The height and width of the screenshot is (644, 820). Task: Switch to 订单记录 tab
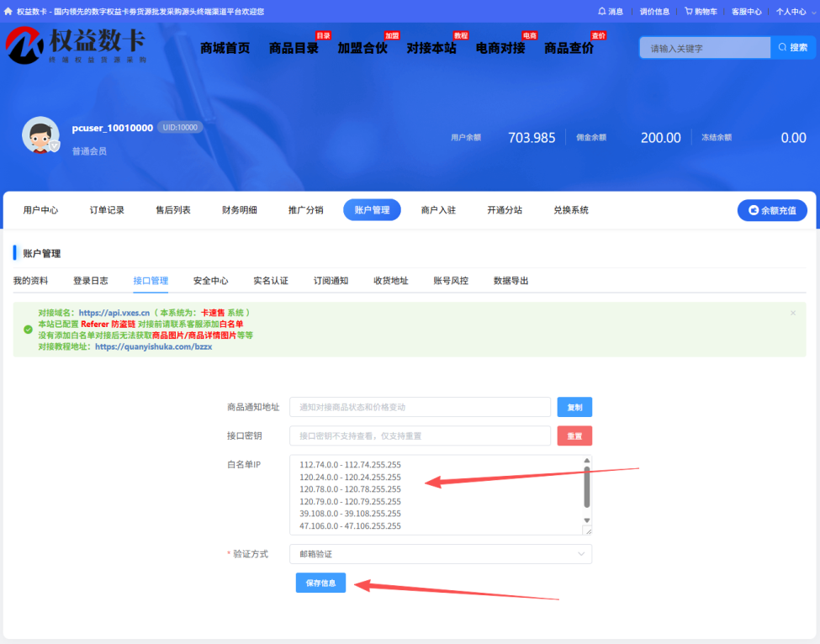click(107, 209)
